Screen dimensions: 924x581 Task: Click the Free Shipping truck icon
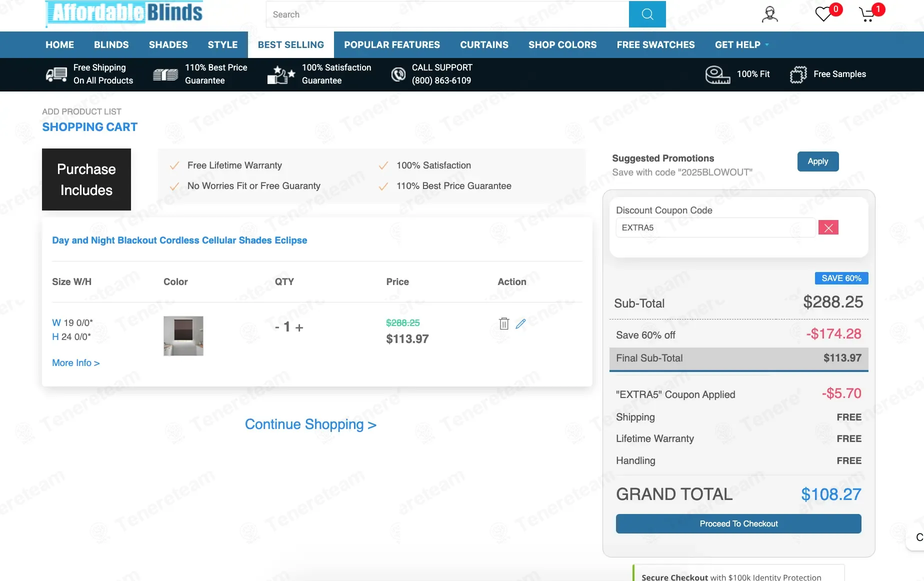pos(56,74)
